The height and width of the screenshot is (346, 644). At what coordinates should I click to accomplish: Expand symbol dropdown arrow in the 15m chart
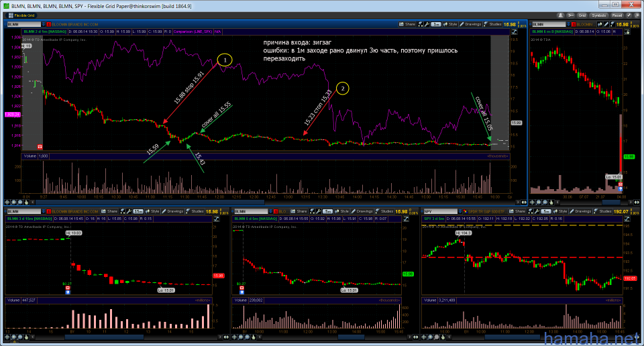click(44, 211)
